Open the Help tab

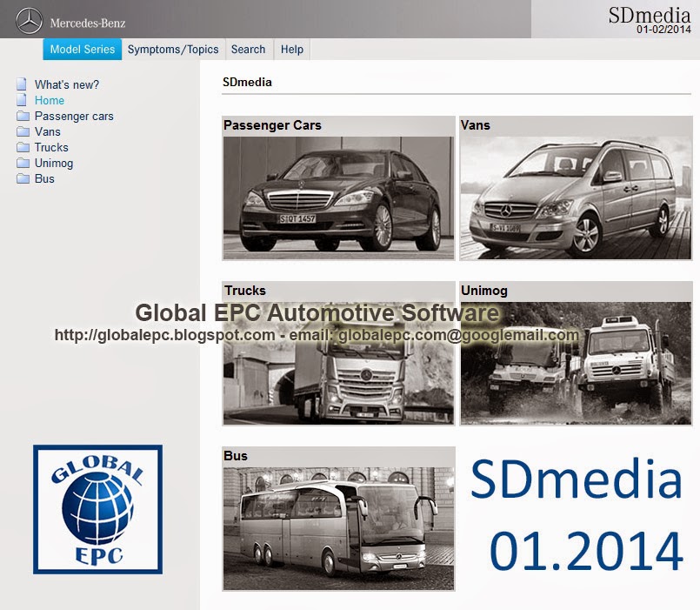(x=291, y=50)
